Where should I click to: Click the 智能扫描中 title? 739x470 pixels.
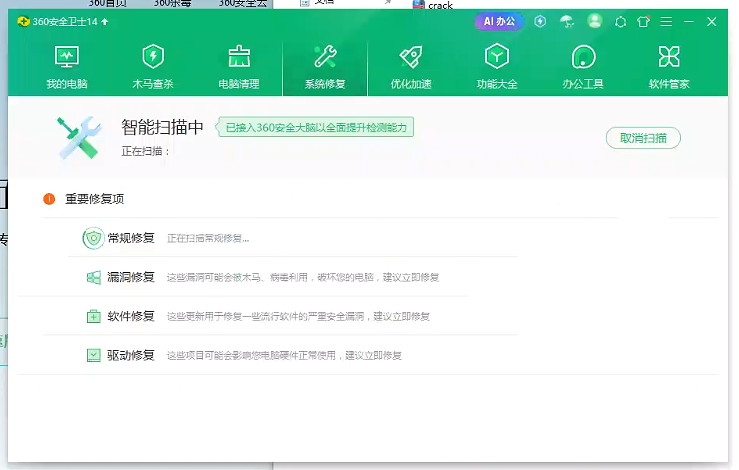[163, 127]
